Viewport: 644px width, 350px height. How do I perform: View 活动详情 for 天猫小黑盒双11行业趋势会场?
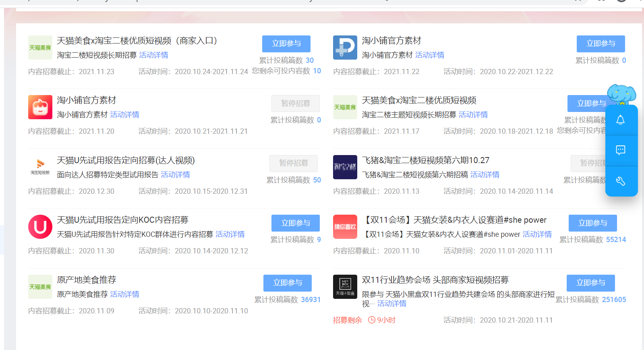click(392, 304)
